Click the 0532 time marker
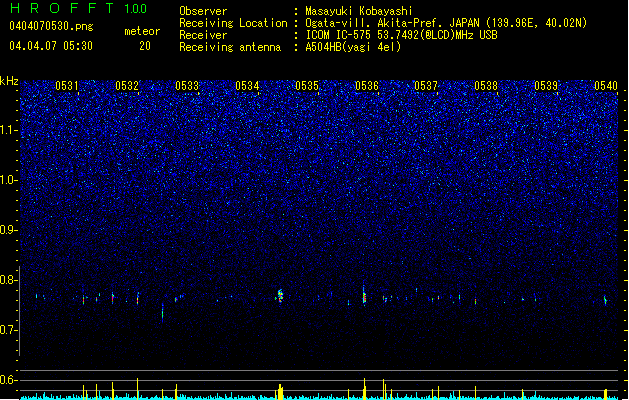The width and height of the screenshot is (629, 400). (127, 86)
